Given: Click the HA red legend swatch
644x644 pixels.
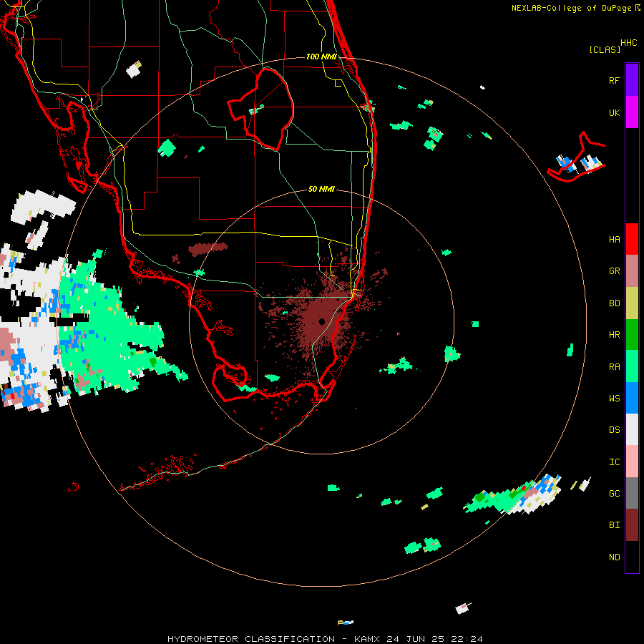Looking at the screenshot, I should (x=632, y=239).
